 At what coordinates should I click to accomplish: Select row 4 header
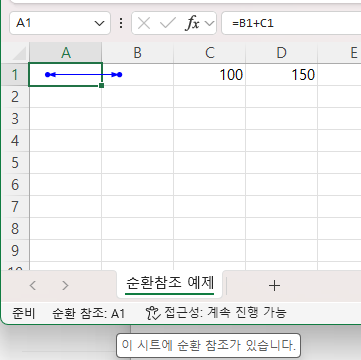click(15, 141)
